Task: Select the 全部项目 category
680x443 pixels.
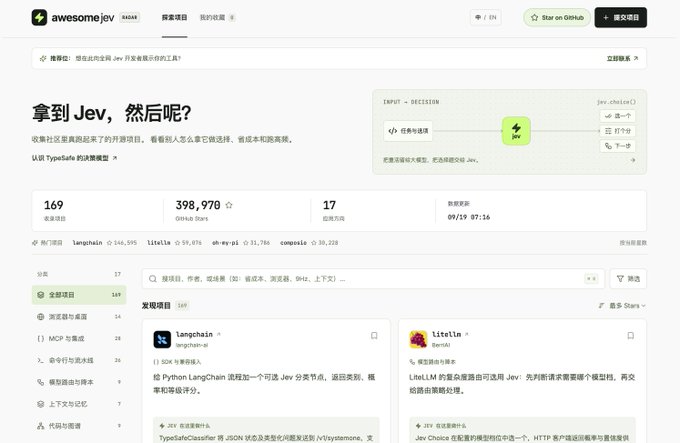Action: 79,295
